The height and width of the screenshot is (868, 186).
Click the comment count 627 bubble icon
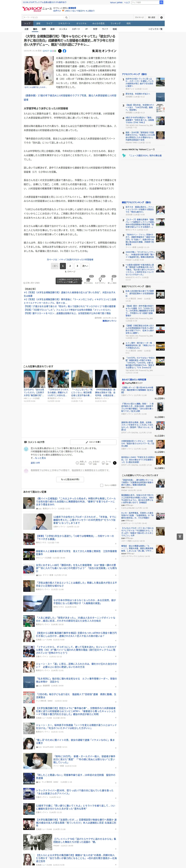[x=46, y=51]
